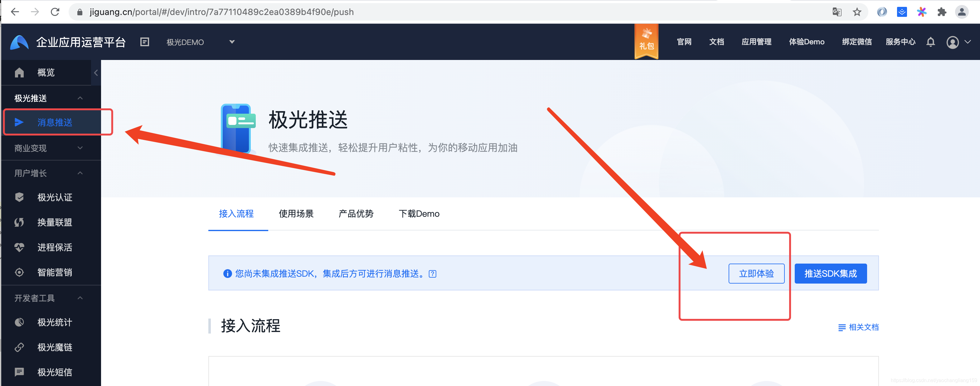Viewport: 980px width, 386px height.
Task: Open the round blue browser extension icon
Action: (882, 12)
